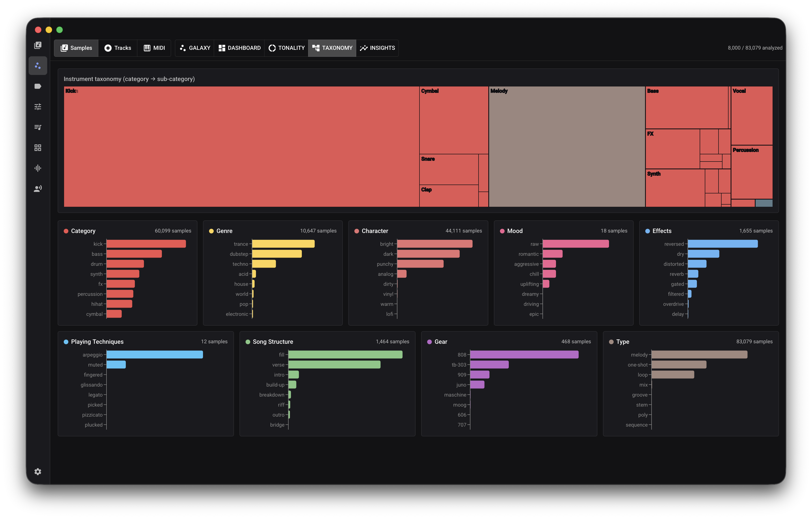Click the tb-303 bar in Gear chart
This screenshot has width=812, height=519.
tap(490, 364)
